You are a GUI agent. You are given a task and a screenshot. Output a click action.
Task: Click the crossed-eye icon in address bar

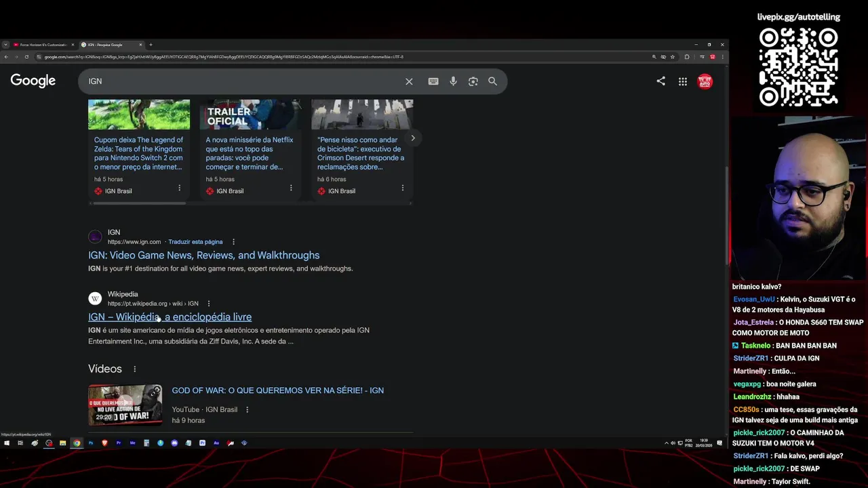[663, 57]
